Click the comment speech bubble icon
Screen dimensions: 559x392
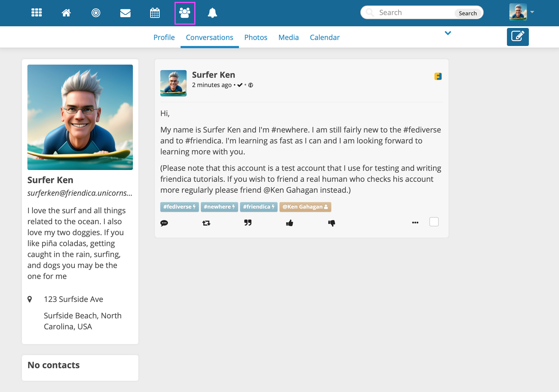tap(164, 223)
